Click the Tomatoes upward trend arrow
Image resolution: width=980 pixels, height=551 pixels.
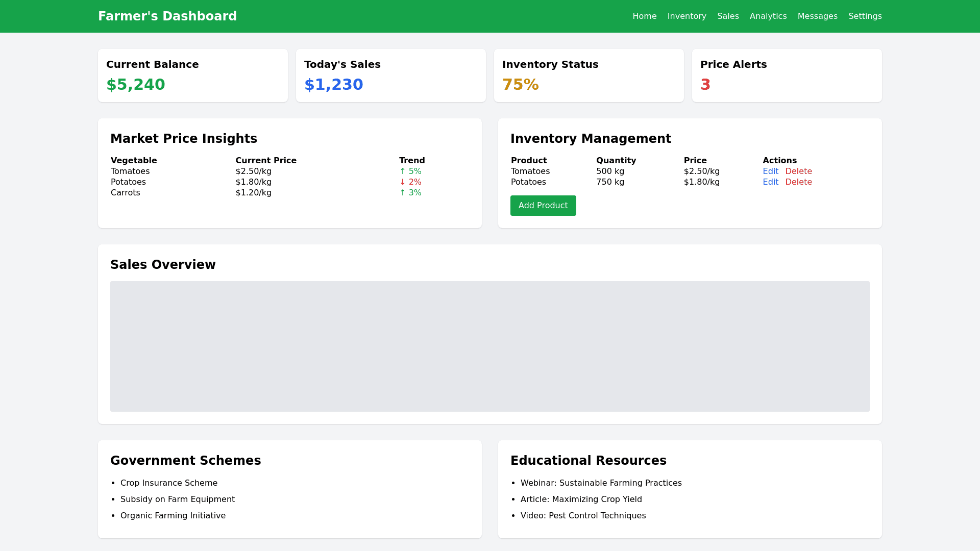[x=403, y=171]
